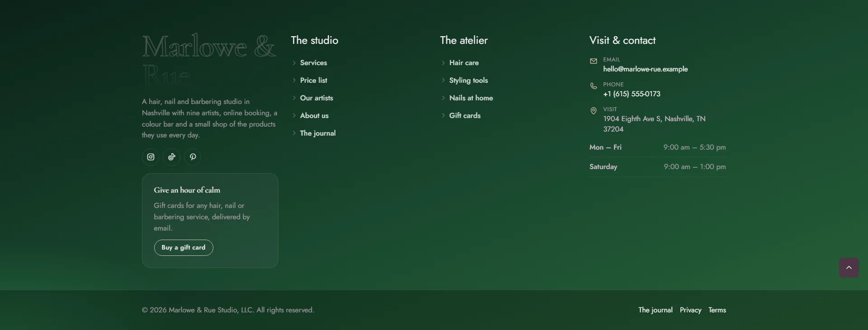Open the Our artists link
Screen dimensions: 868x330
point(316,98)
